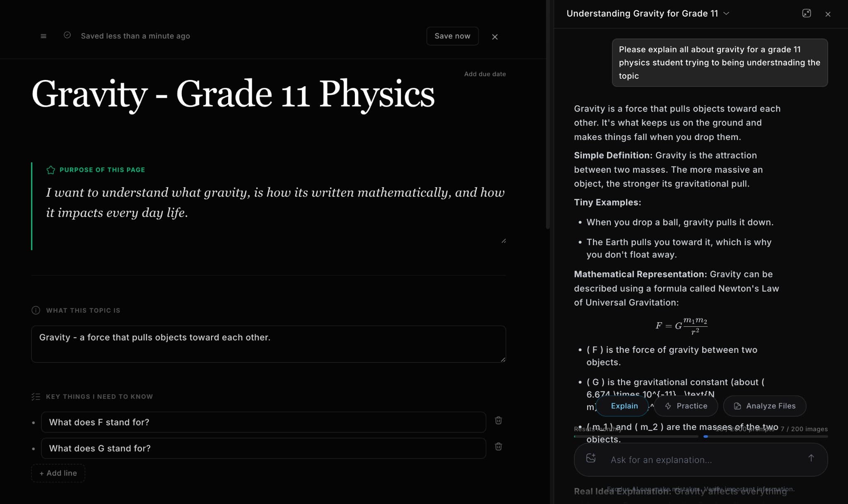848x504 pixels.
Task: Click the 'What this topic is' text box
Action: click(x=268, y=344)
